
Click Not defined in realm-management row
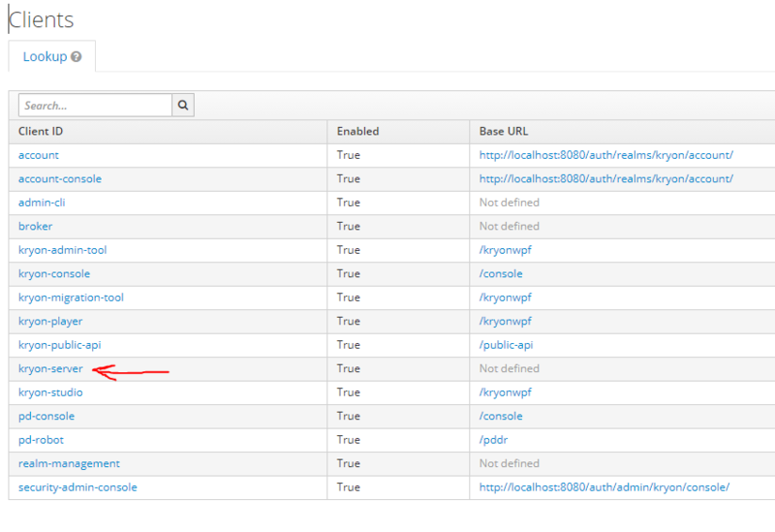[x=510, y=464]
